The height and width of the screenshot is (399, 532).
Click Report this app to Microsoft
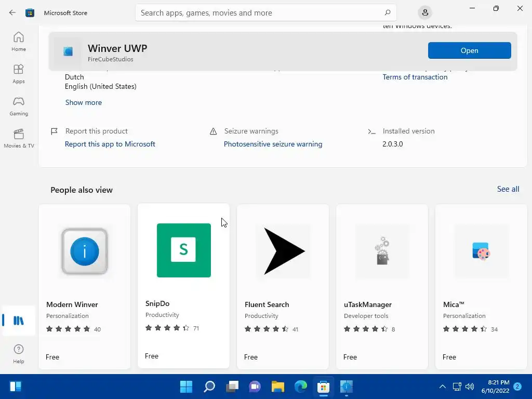(x=110, y=144)
